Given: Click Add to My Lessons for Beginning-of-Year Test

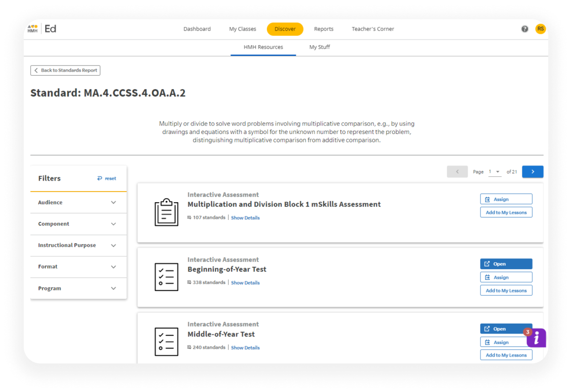Looking at the screenshot, I should [506, 290].
